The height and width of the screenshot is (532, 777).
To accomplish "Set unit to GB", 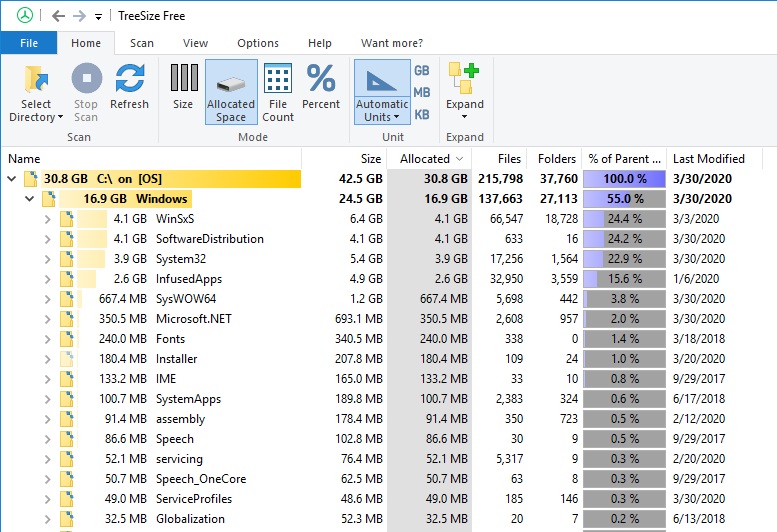I will [x=422, y=71].
